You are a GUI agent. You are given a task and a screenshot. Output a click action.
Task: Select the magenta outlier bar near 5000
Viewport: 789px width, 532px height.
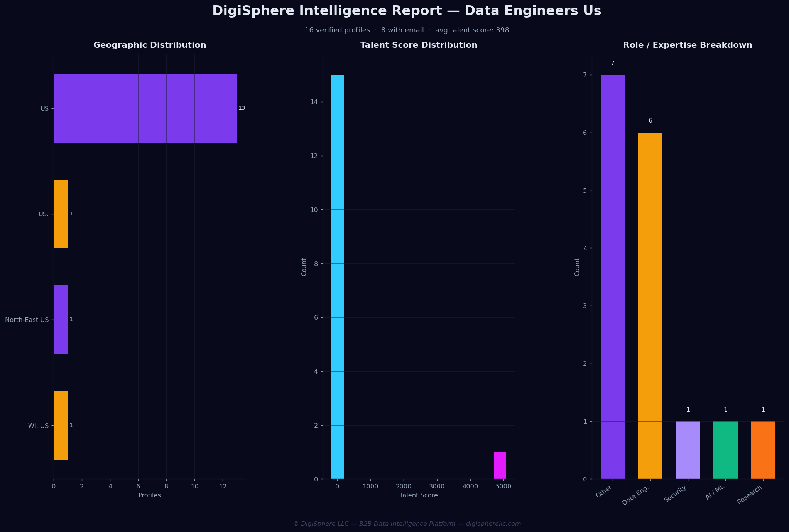click(x=500, y=466)
